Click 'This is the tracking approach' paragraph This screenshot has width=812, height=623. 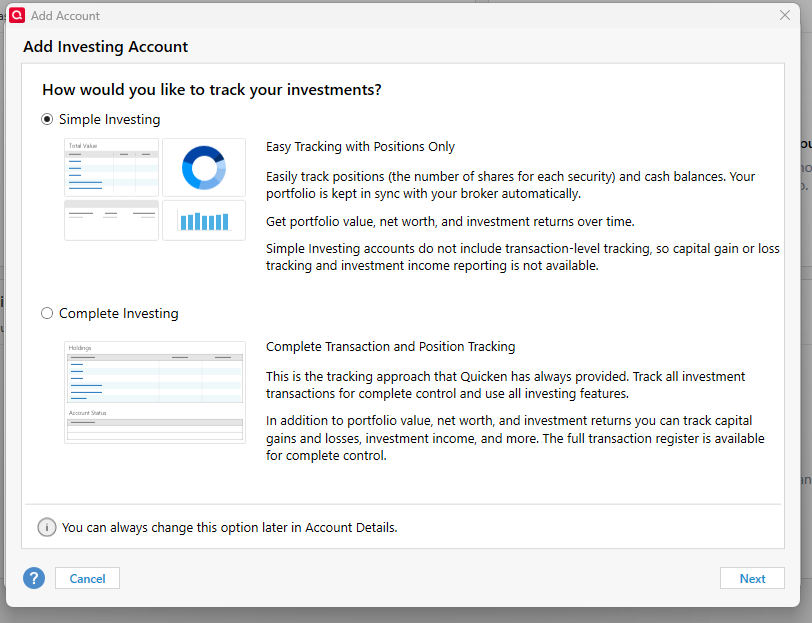click(x=505, y=385)
